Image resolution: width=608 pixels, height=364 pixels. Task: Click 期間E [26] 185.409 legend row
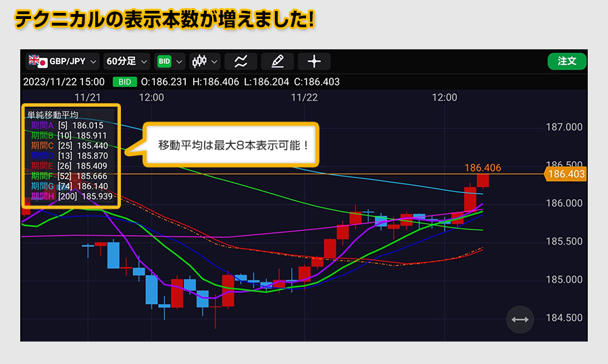click(69, 165)
